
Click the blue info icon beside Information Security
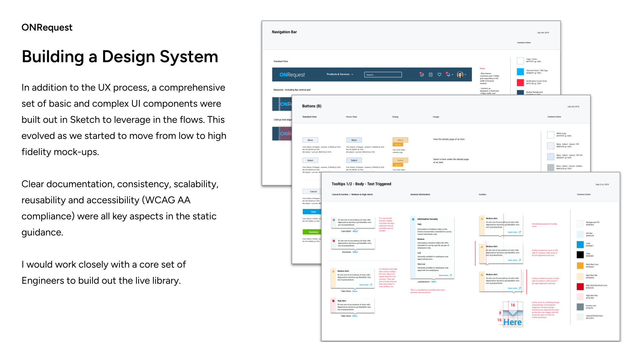click(x=413, y=219)
